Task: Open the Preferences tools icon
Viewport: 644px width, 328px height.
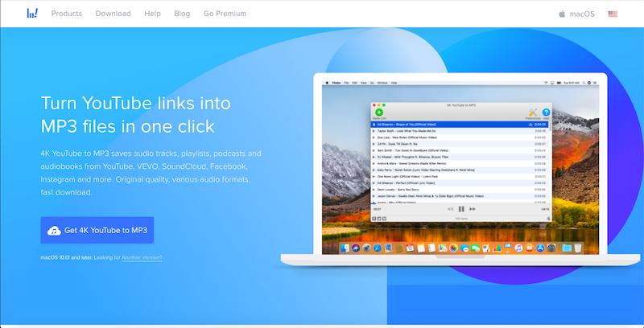Action: [532, 113]
